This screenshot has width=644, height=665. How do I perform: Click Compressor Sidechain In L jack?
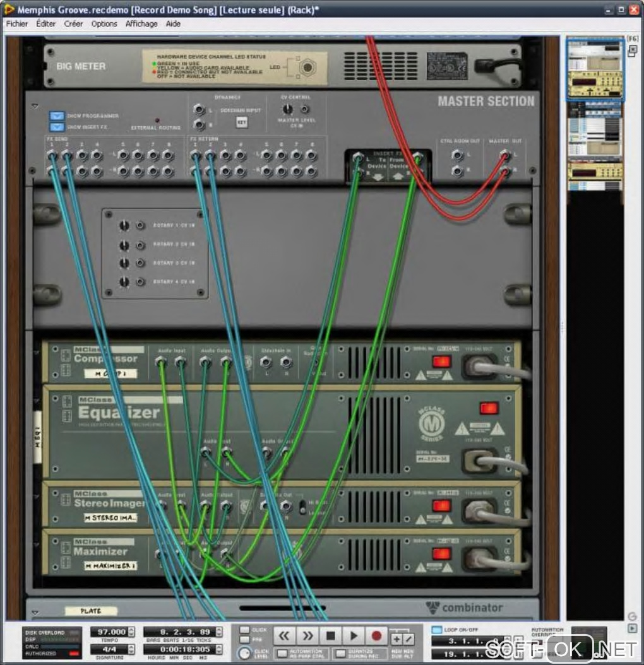click(x=266, y=362)
